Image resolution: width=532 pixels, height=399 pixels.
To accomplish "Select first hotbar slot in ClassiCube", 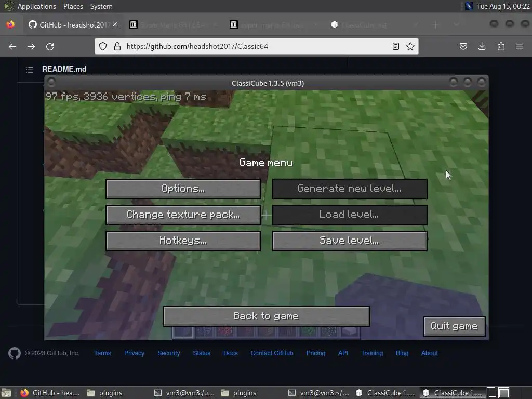I will tap(183, 332).
